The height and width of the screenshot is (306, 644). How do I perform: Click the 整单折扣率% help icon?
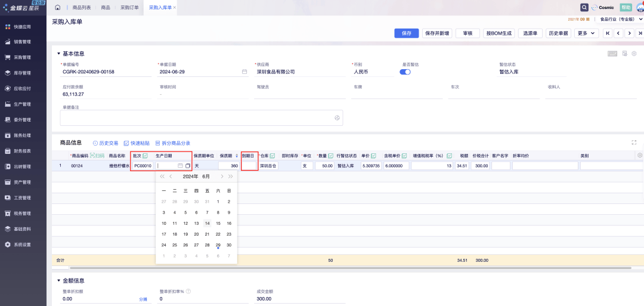pyautogui.click(x=188, y=291)
